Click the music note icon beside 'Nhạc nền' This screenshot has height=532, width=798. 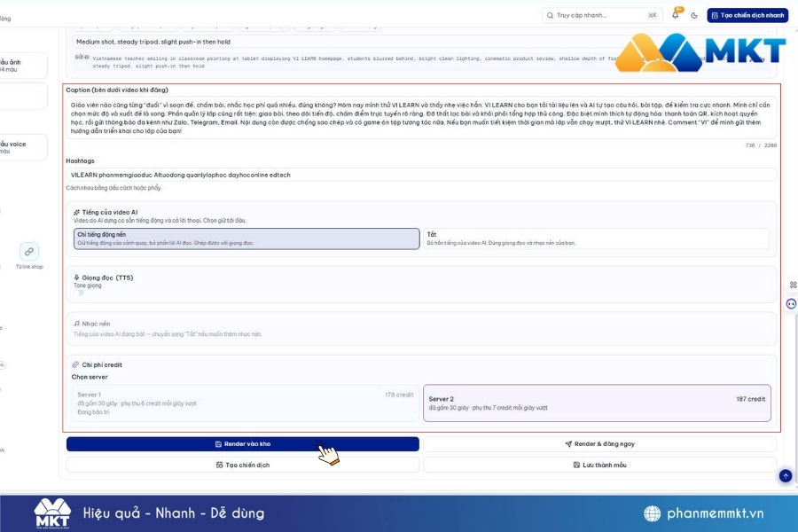76,324
